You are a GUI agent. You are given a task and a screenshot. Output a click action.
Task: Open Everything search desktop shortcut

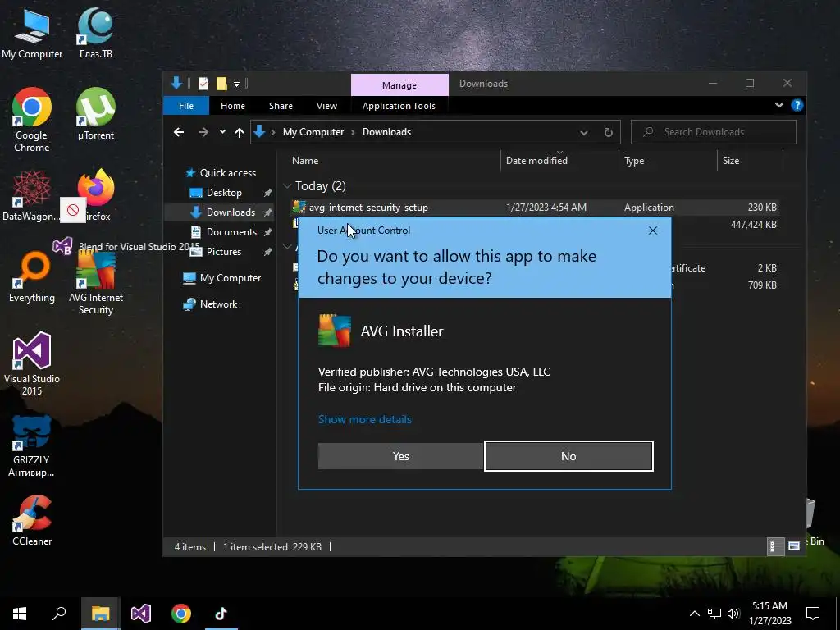click(x=32, y=277)
